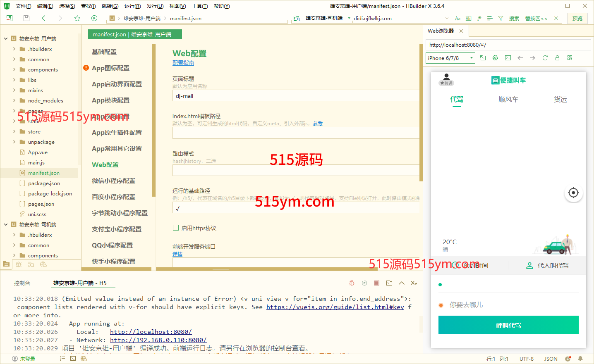Click the 配置指南 link under Web配置

tap(183, 63)
